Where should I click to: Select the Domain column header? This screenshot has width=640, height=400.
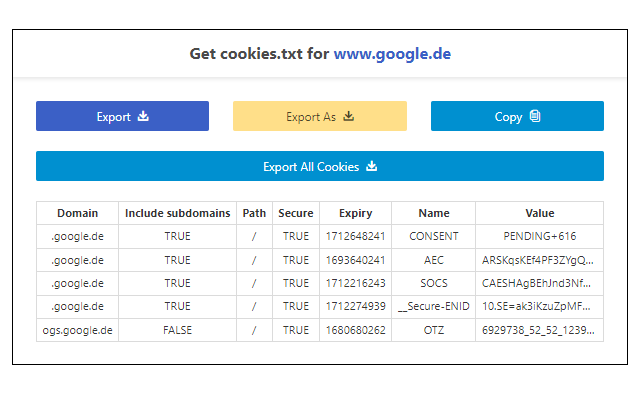tap(78, 213)
